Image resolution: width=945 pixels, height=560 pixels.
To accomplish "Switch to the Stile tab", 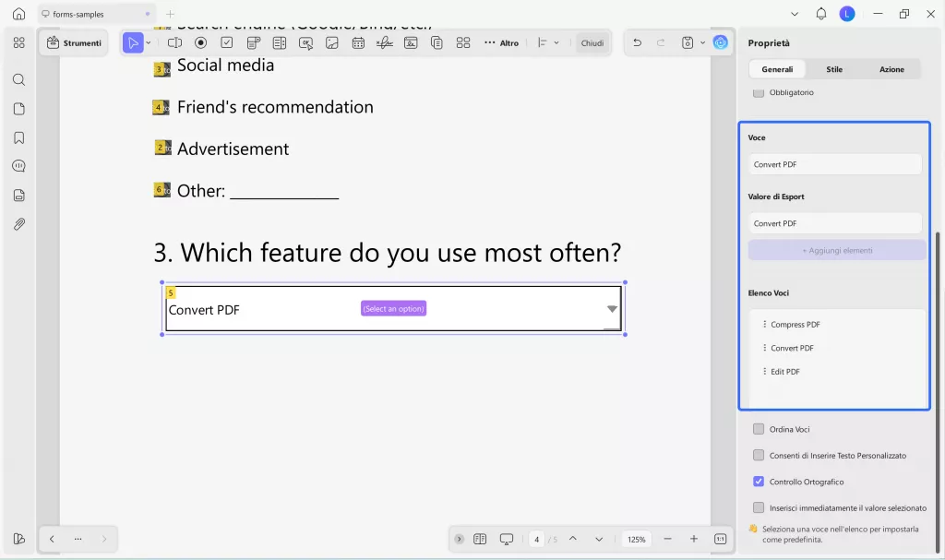I will (x=834, y=69).
